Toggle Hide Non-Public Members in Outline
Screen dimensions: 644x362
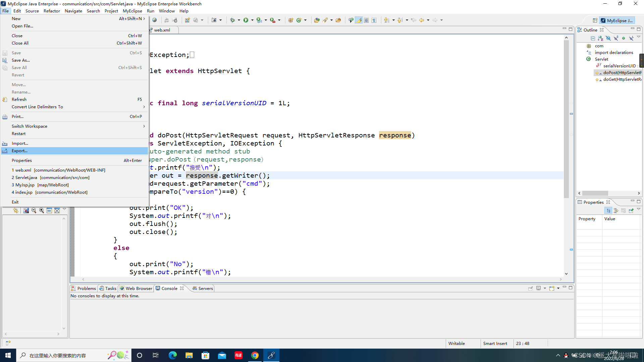click(x=624, y=38)
